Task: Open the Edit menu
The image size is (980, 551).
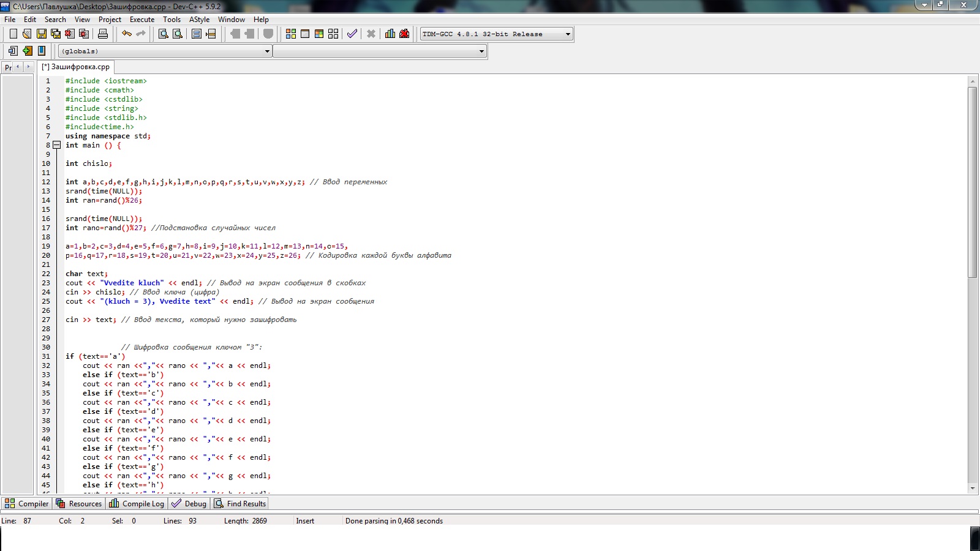Action: [30, 19]
